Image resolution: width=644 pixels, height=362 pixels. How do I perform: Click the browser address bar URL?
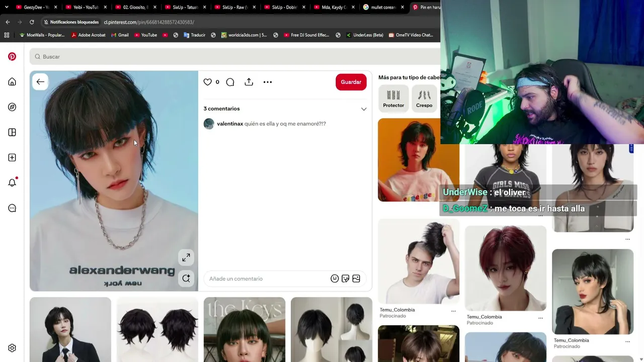(x=149, y=22)
